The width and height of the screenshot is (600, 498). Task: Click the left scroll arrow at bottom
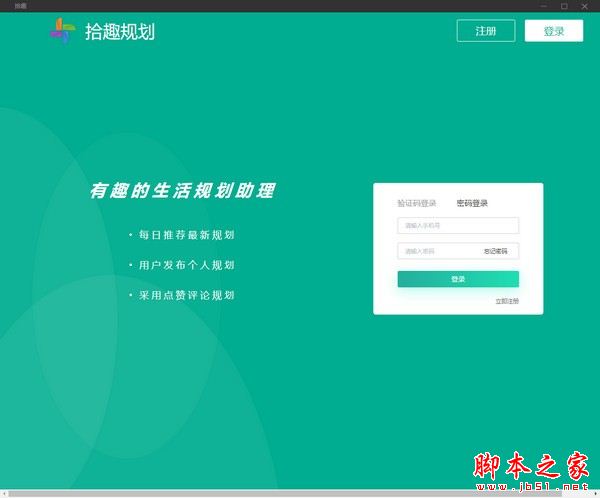pyautogui.click(x=3, y=494)
